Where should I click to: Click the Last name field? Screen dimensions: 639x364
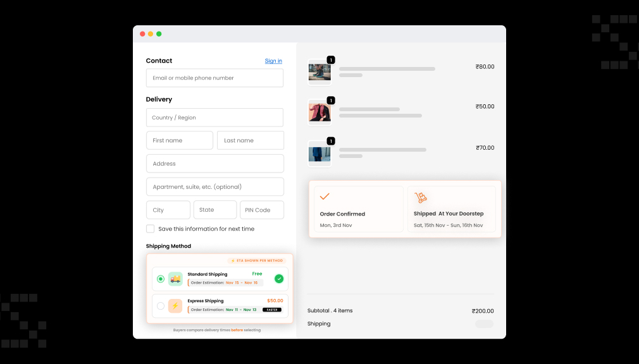click(250, 140)
